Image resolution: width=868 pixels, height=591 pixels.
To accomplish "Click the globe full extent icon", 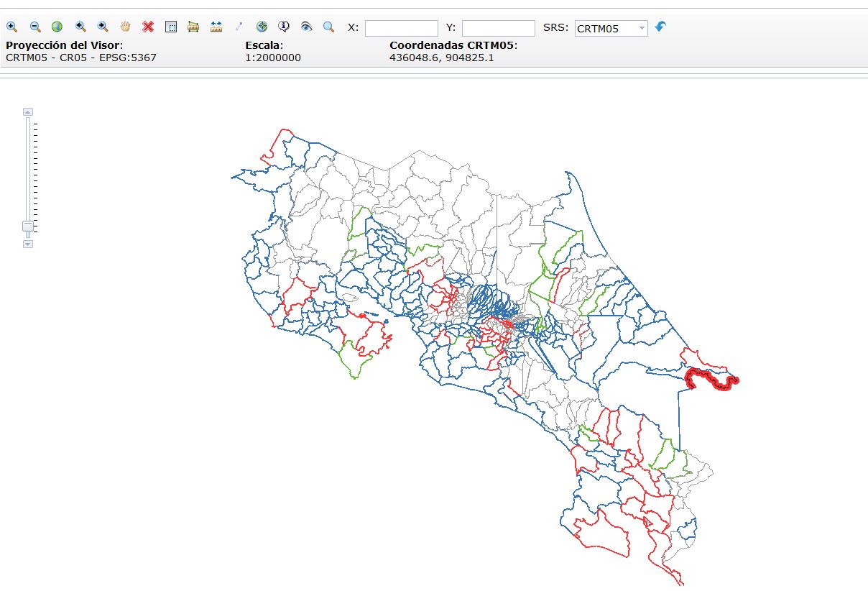I will [57, 27].
